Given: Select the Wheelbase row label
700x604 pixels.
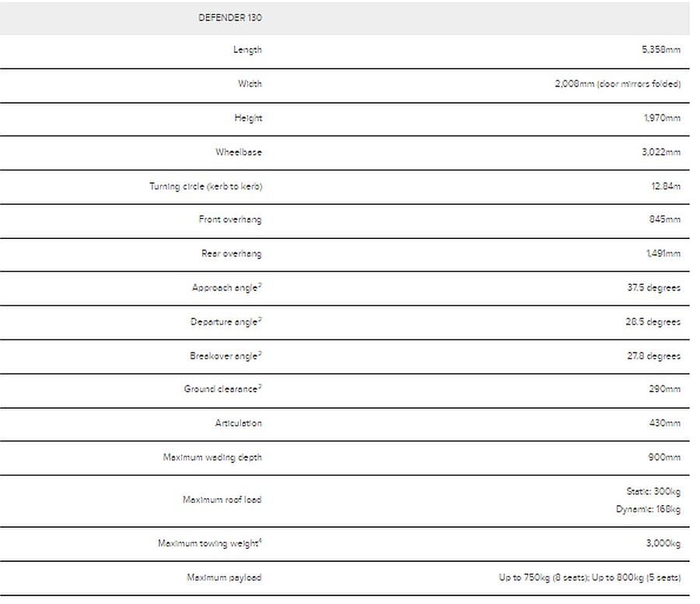Looking at the screenshot, I should pos(239,153).
